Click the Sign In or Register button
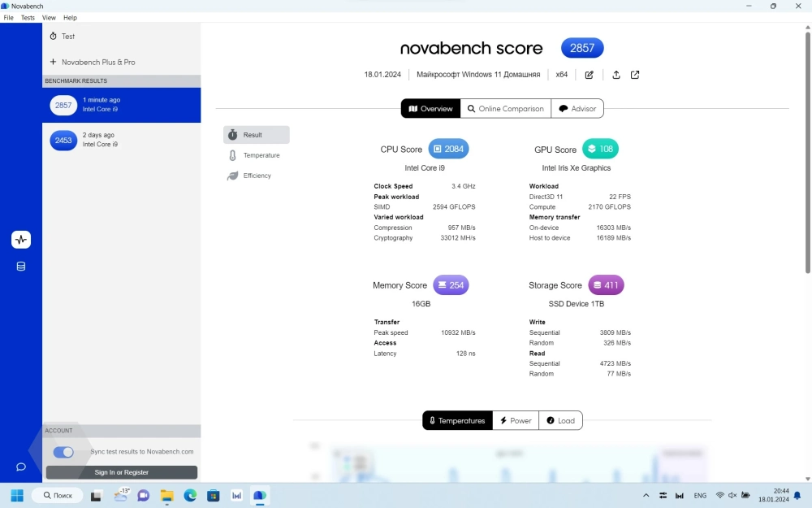 (x=122, y=472)
